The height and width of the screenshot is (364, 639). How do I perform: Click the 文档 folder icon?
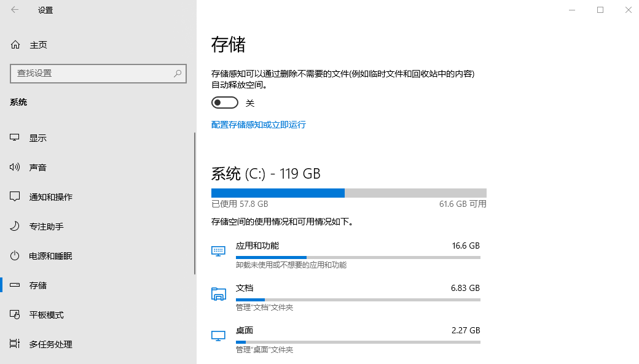tap(218, 293)
